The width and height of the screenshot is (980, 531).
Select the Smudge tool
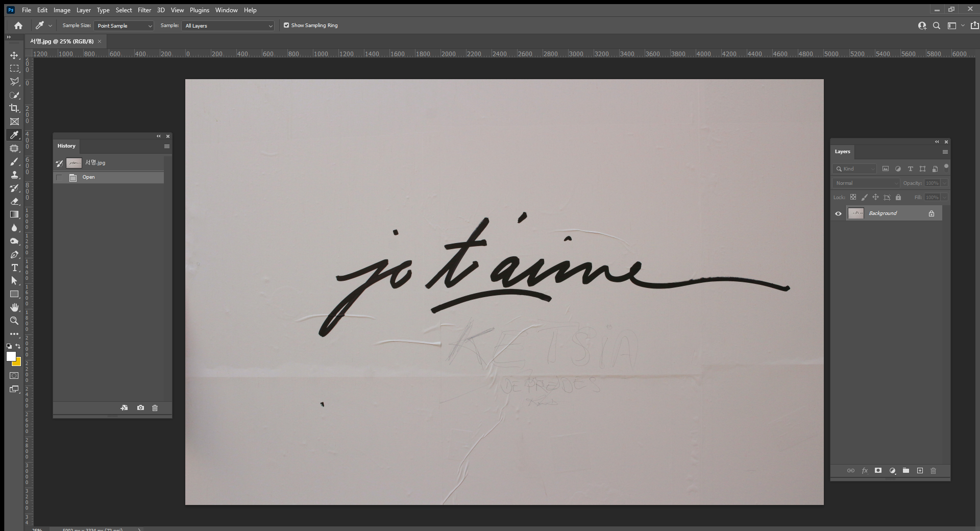tap(14, 241)
